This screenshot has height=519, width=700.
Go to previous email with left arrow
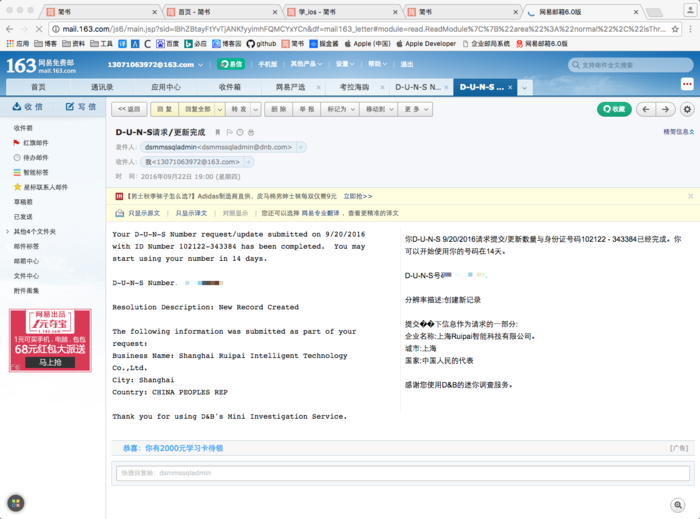tap(646, 109)
